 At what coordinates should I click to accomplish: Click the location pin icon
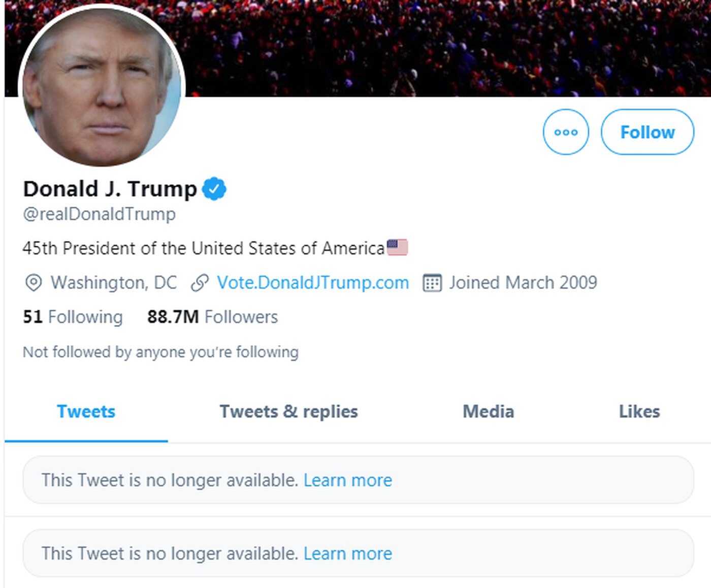coord(34,283)
